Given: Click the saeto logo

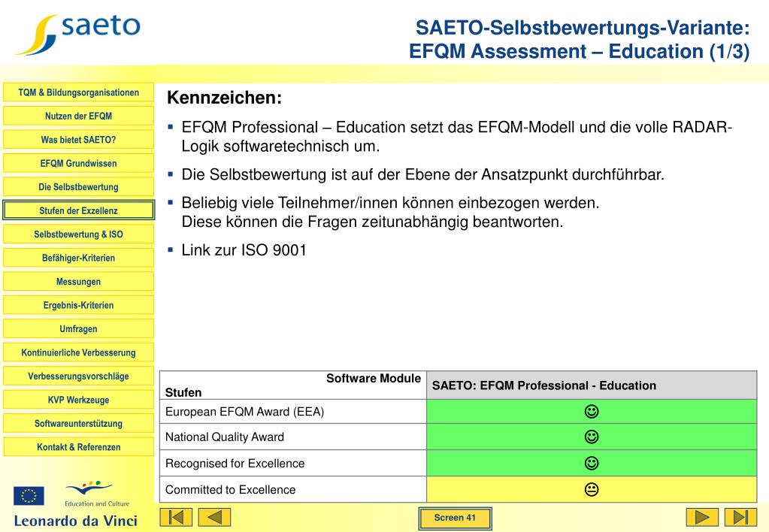Looking at the screenshot, I should click(78, 33).
